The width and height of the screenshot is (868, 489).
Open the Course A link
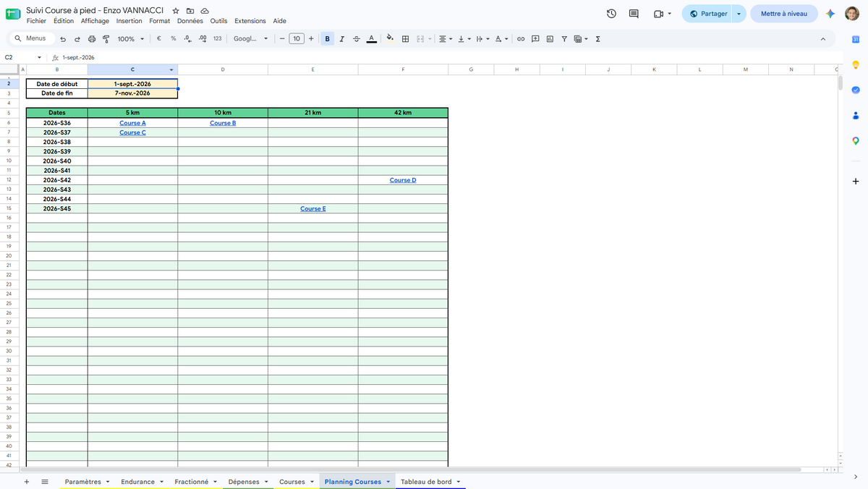point(132,123)
